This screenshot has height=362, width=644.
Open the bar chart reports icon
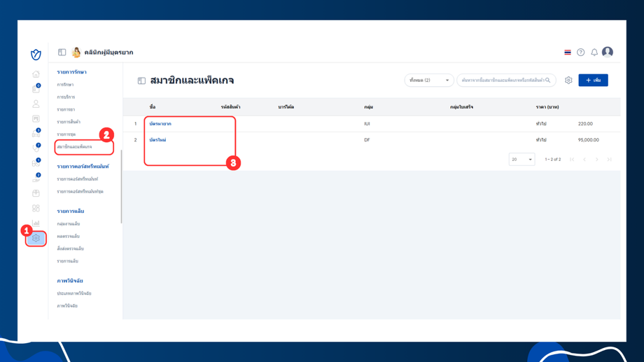pos(36,223)
